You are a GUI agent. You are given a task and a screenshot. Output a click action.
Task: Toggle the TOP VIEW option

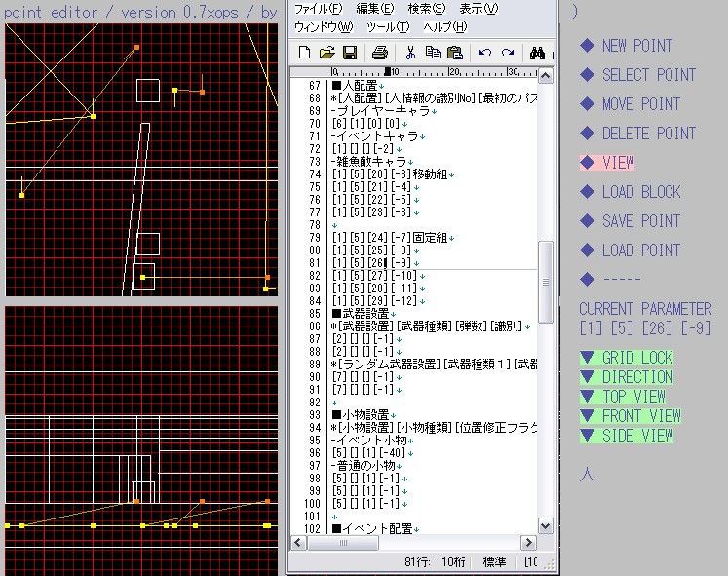(x=624, y=397)
